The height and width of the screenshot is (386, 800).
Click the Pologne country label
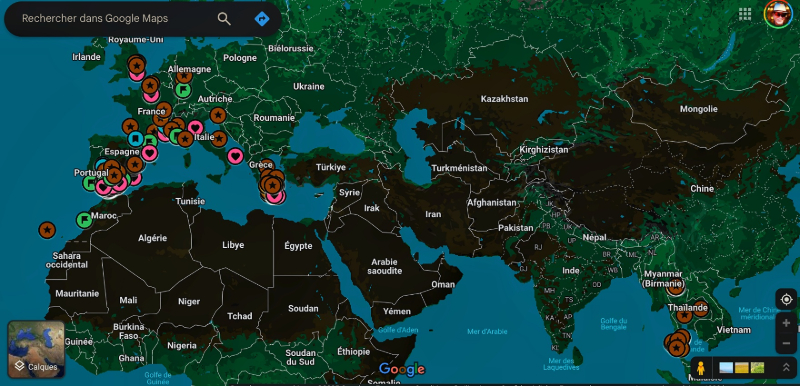tap(240, 58)
